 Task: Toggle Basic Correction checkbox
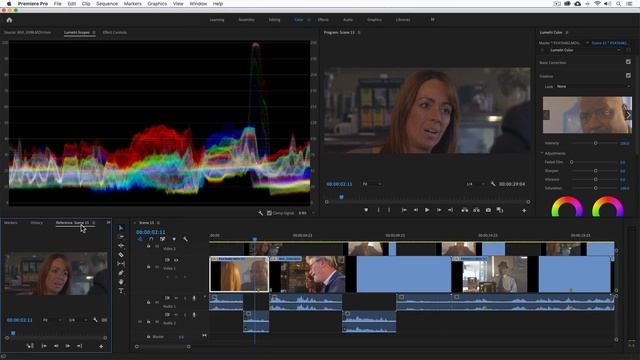(628, 62)
